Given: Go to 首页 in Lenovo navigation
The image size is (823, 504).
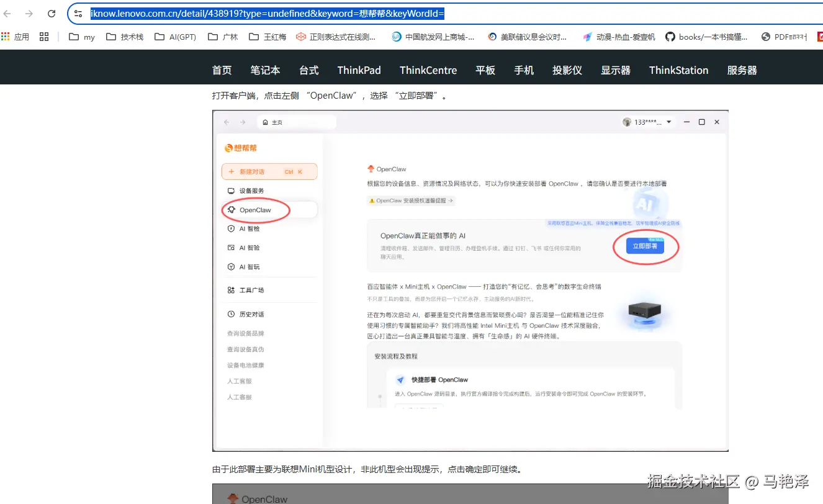Looking at the screenshot, I should [222, 70].
